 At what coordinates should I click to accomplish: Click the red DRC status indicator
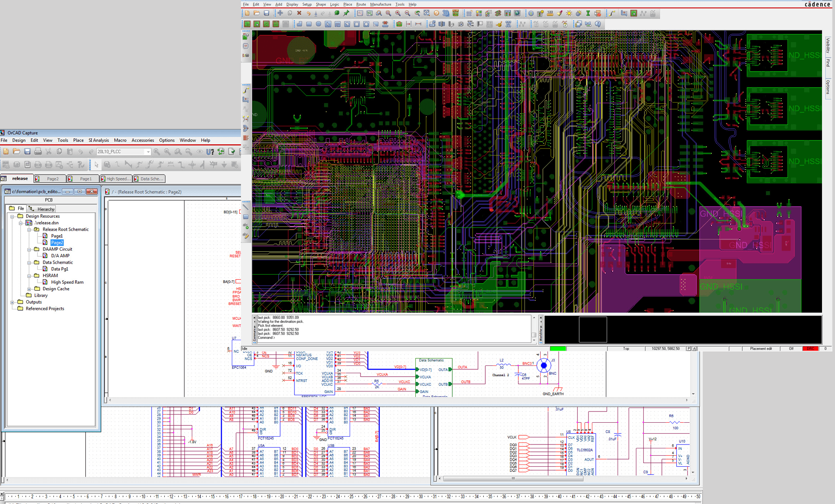[810, 349]
